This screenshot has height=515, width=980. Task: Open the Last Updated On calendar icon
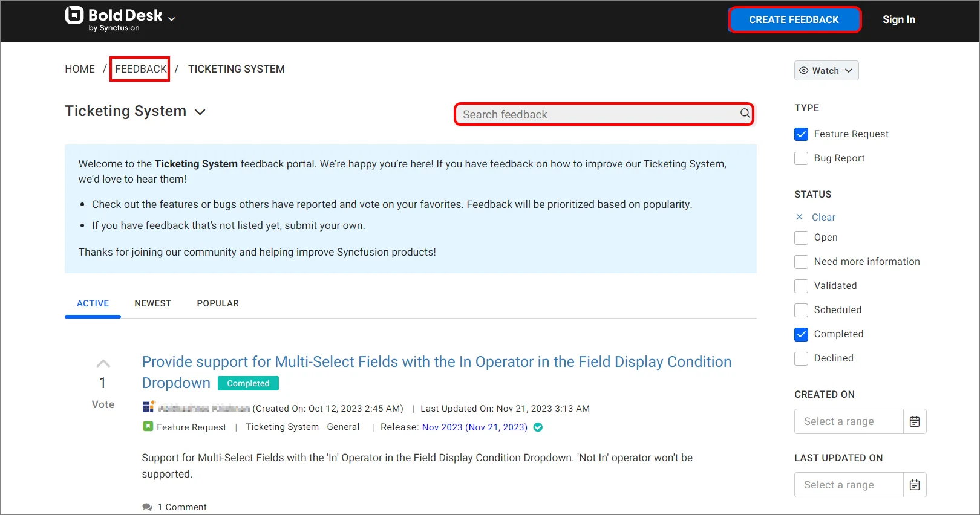(x=914, y=485)
